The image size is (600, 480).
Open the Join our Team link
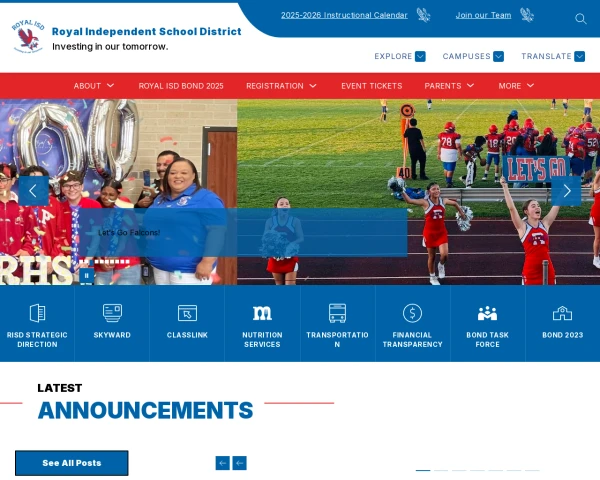pos(483,15)
